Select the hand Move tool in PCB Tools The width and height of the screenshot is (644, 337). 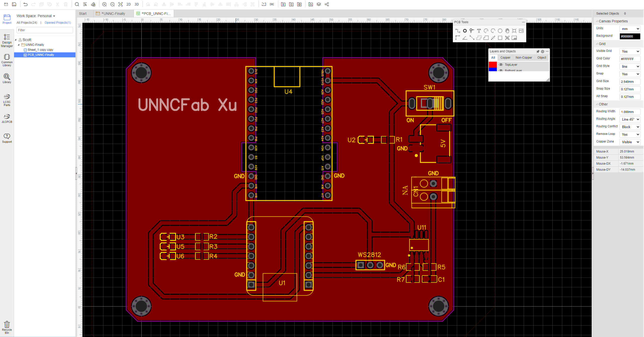click(507, 31)
